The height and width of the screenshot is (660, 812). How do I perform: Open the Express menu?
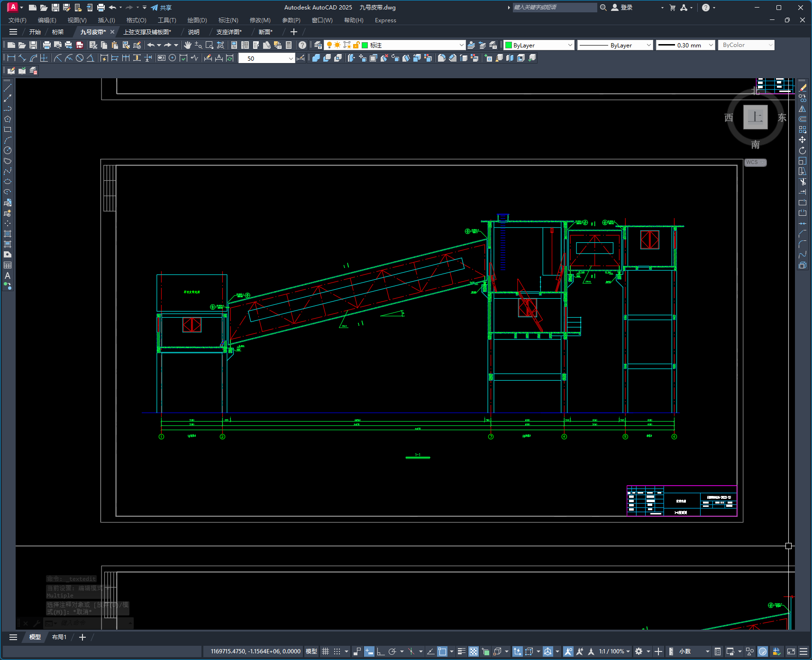(385, 20)
